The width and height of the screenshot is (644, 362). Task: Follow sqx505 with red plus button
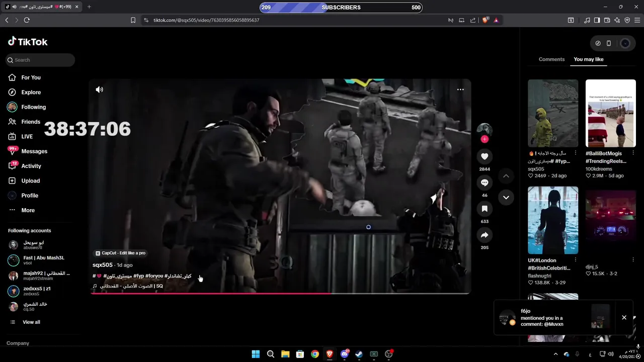[485, 139]
